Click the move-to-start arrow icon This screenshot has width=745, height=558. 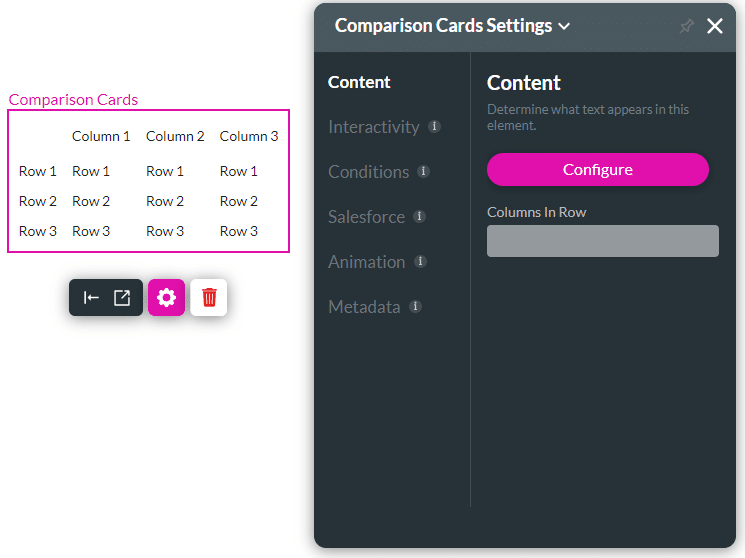[x=91, y=298]
